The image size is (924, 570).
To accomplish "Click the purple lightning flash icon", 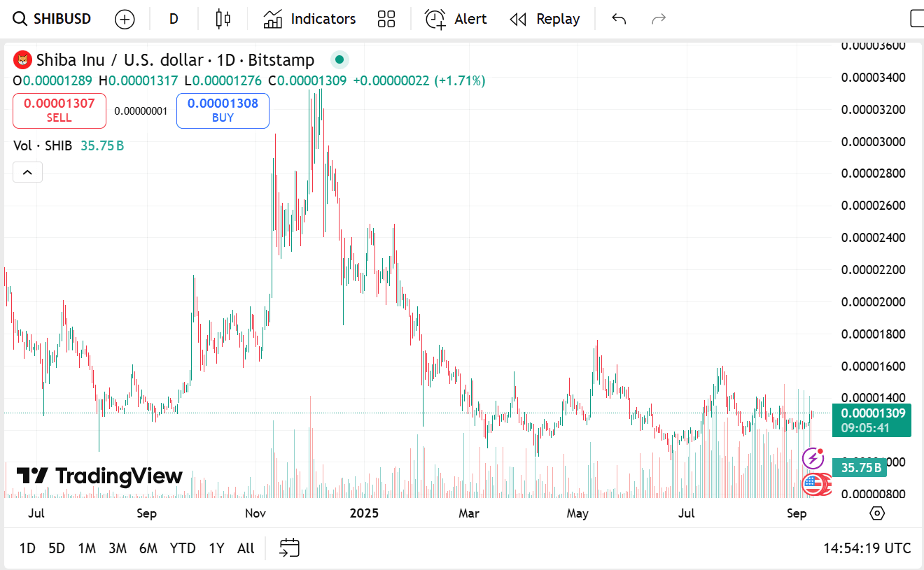I will pos(813,459).
